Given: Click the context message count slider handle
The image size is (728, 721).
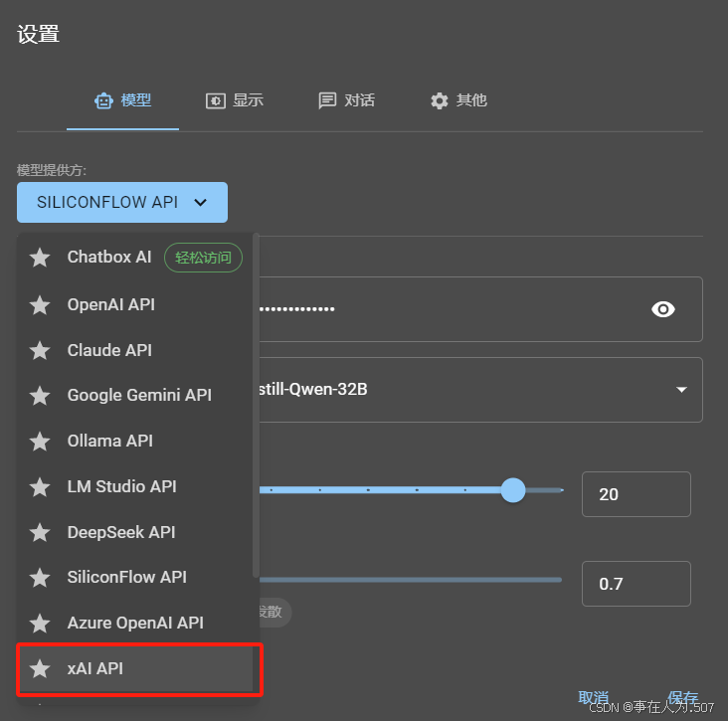Looking at the screenshot, I should pyautogui.click(x=513, y=490).
